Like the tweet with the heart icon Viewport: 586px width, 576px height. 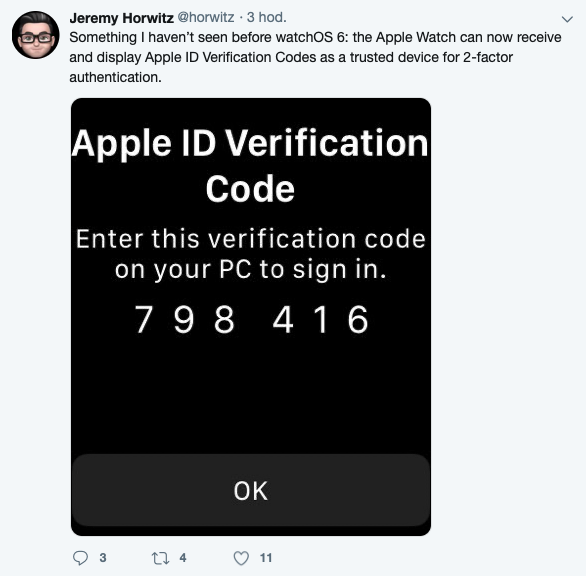[x=241, y=558]
